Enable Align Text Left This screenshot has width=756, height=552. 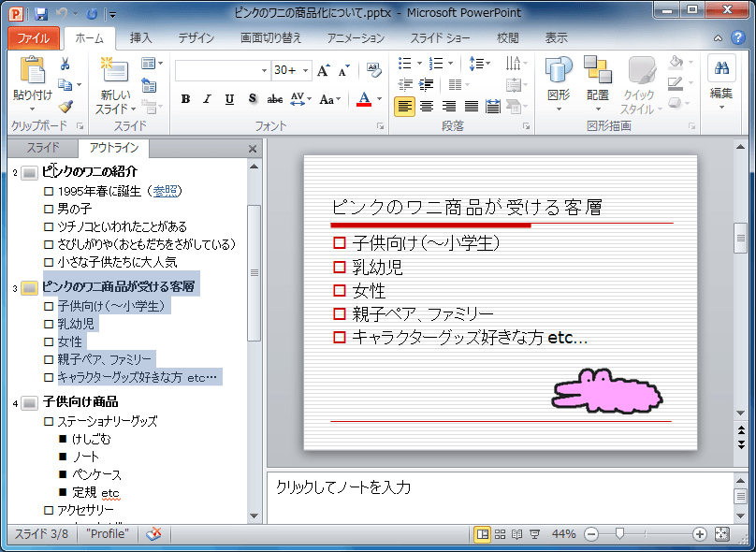tap(404, 106)
